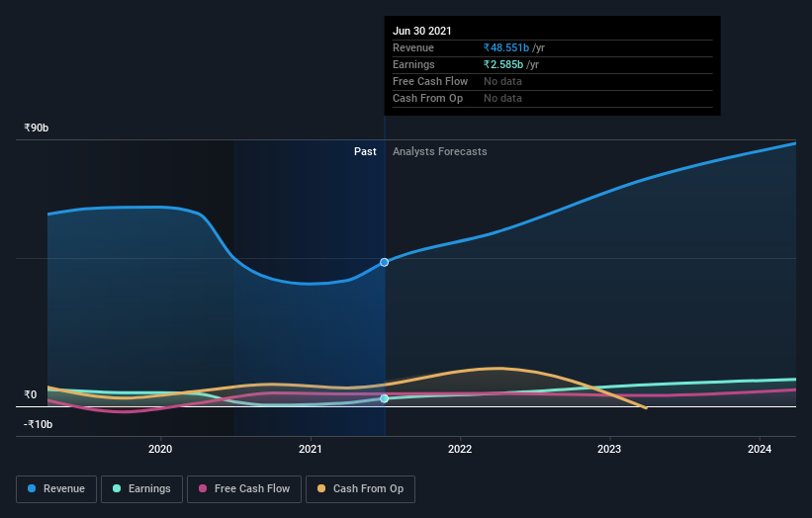Click the -₹10b y-axis label
This screenshot has width=812, height=518.
coord(39,424)
